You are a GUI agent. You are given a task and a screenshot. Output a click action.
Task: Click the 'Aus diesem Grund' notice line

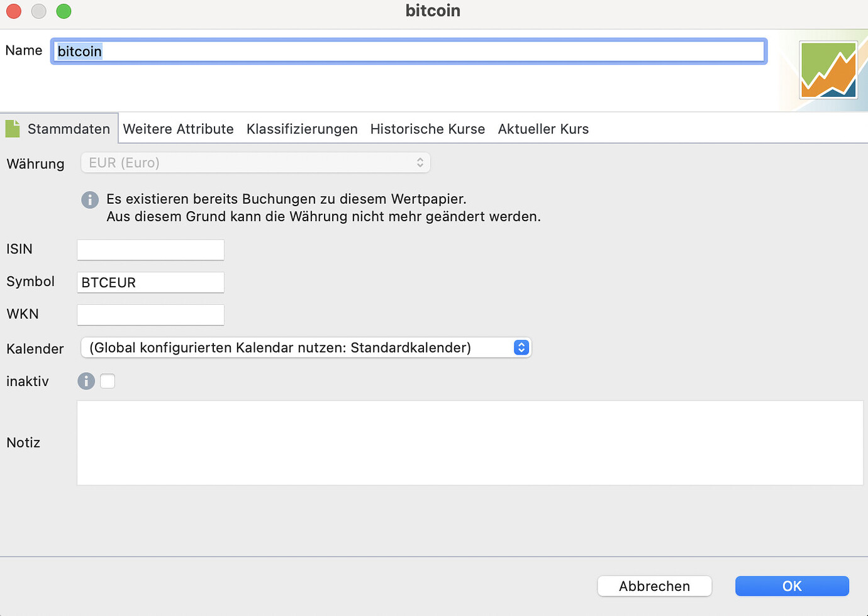pos(323,216)
